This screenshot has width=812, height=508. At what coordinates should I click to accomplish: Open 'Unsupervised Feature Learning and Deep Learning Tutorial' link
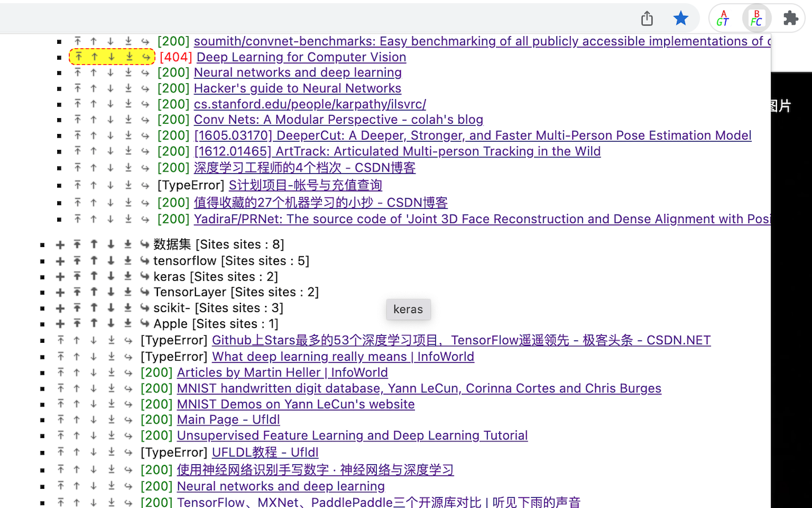[x=352, y=436]
